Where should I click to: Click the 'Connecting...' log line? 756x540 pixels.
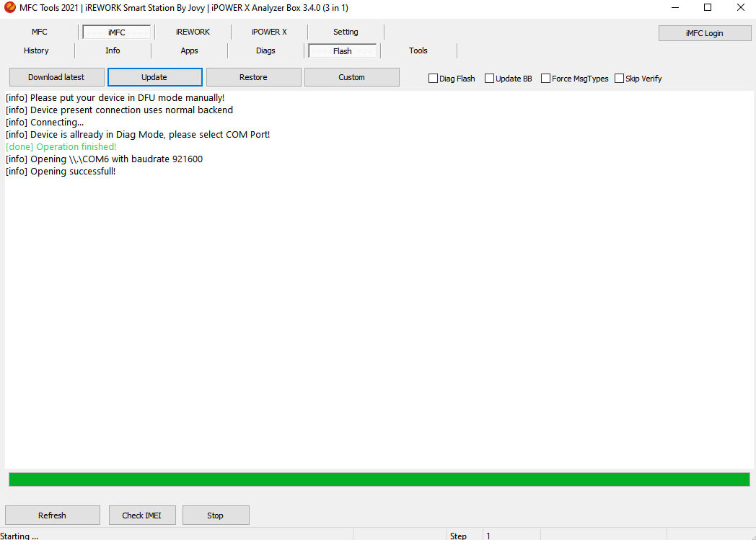pos(45,123)
